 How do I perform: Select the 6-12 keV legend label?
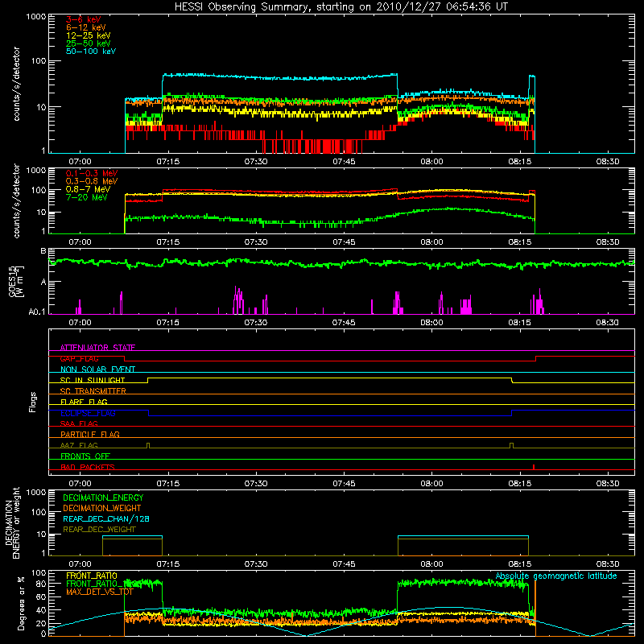click(86, 27)
